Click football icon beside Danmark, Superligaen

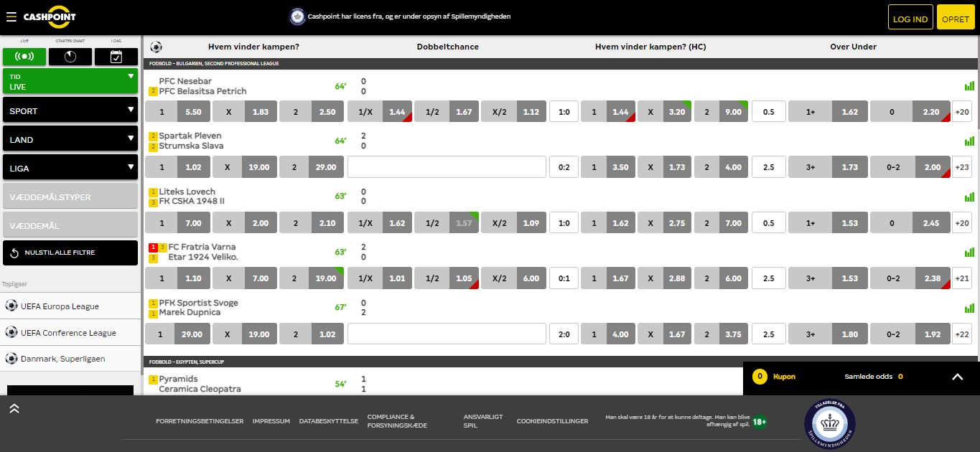tap(11, 358)
